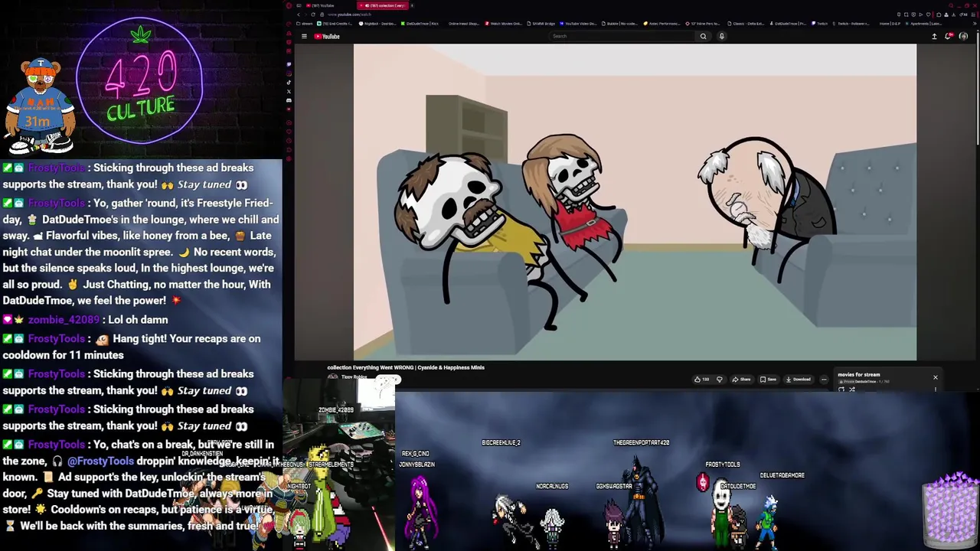Open the DatDudeTmoe Kick bookmark
The width and height of the screenshot is (980, 551).
point(421,24)
